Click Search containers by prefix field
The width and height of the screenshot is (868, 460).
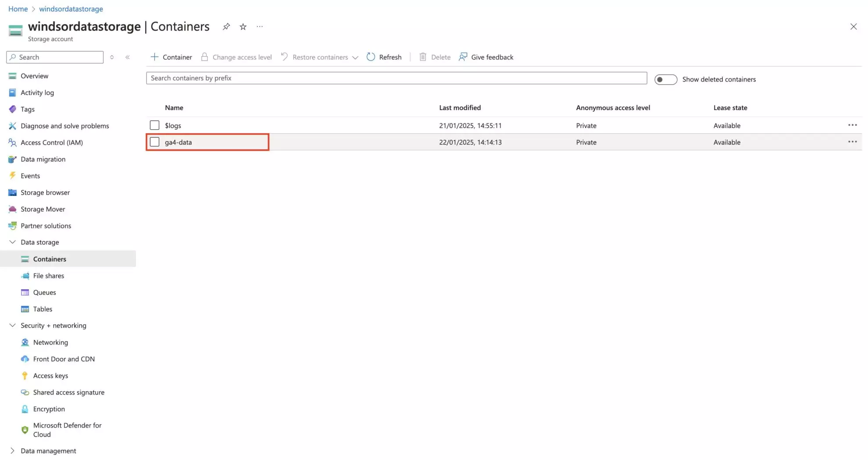(x=396, y=78)
